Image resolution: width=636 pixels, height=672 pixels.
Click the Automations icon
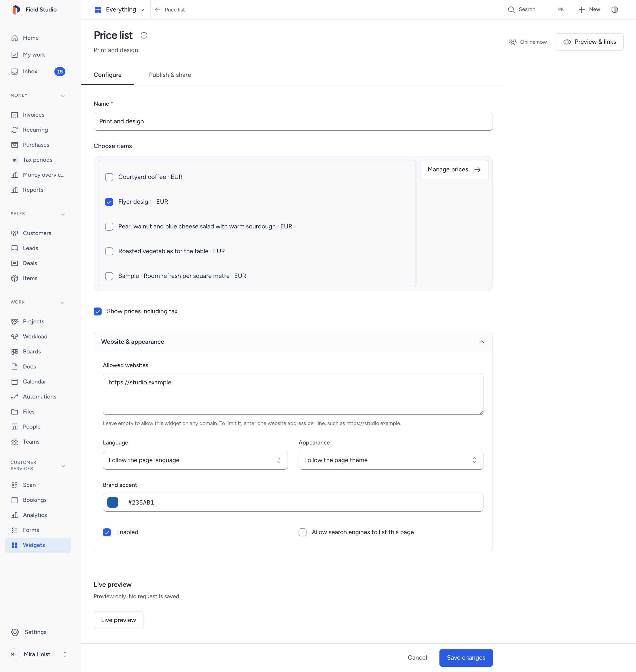click(x=15, y=397)
